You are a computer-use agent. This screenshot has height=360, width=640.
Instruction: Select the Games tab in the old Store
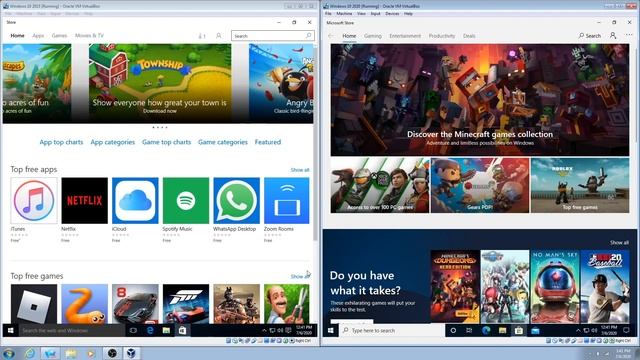click(59, 36)
